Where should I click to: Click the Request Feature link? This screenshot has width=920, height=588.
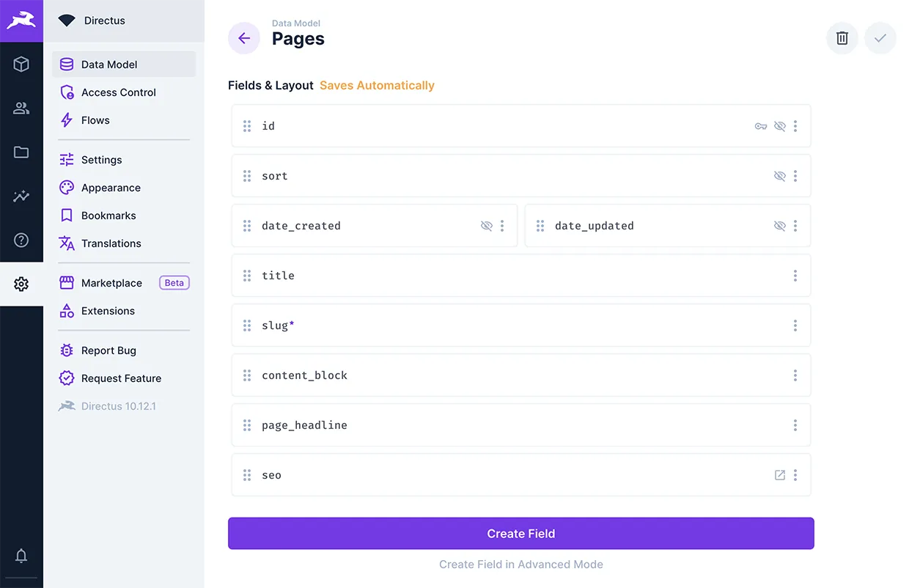point(124,378)
